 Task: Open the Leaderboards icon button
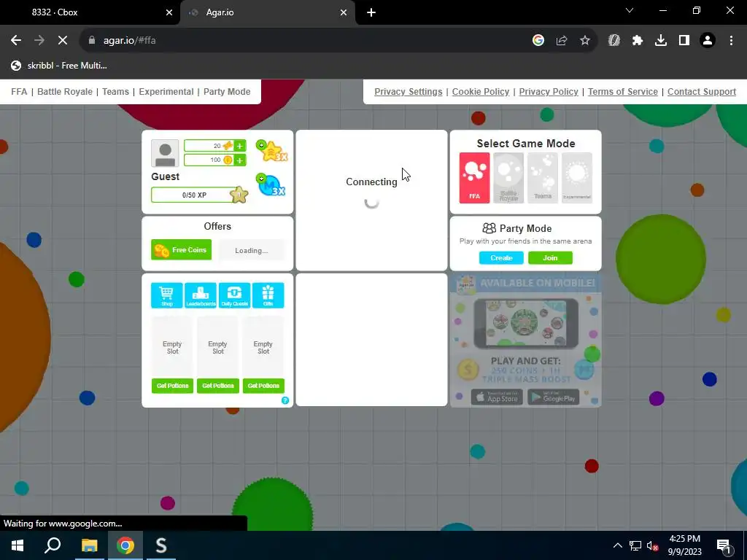tap(201, 295)
